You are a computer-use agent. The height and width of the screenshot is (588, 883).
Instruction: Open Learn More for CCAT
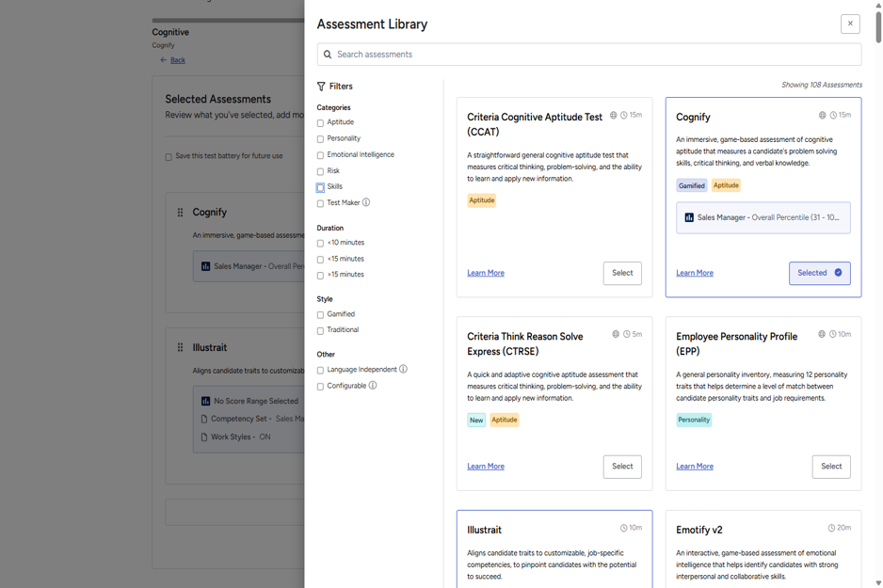(x=486, y=273)
